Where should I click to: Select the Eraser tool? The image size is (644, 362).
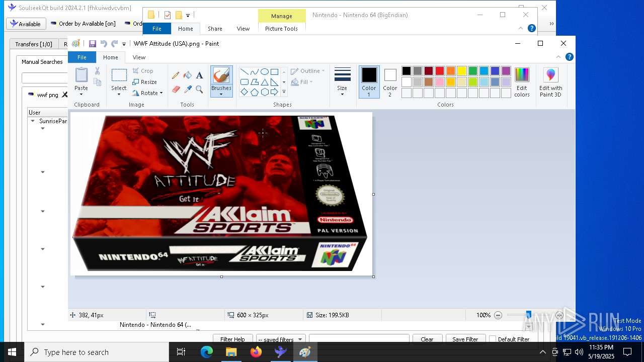coord(176,89)
